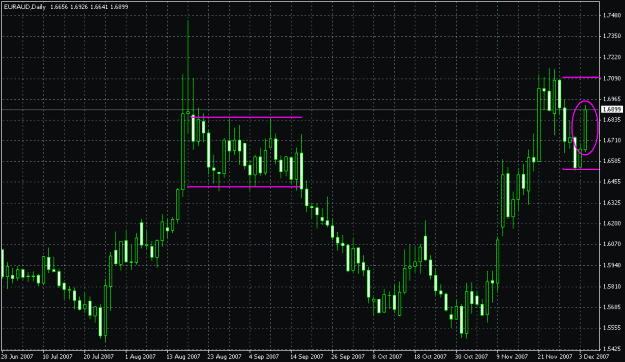The width and height of the screenshot is (625, 362).
Task: Click the 1.7090 price axis label
Action: (x=612, y=78)
